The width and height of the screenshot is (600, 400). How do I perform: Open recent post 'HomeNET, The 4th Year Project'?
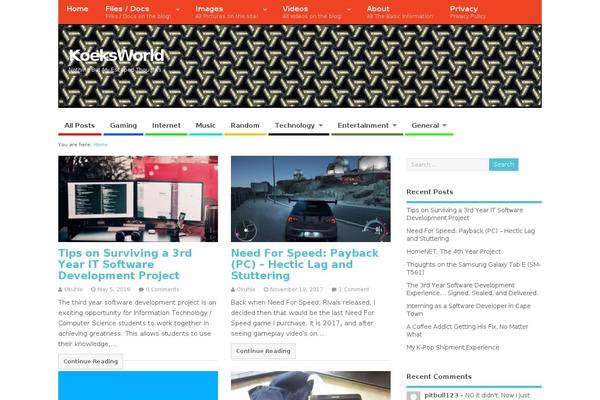[453, 251]
